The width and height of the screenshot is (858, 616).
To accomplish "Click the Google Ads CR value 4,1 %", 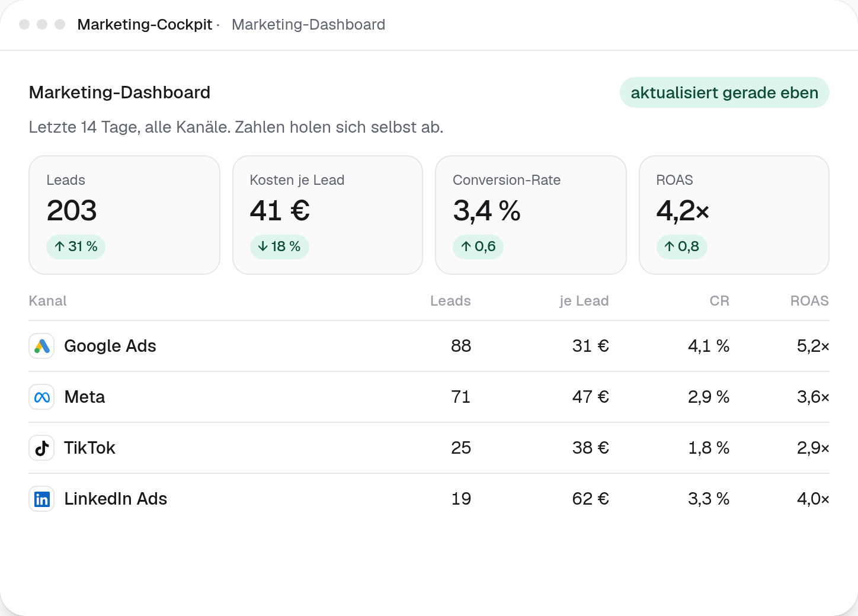I will [x=709, y=346].
